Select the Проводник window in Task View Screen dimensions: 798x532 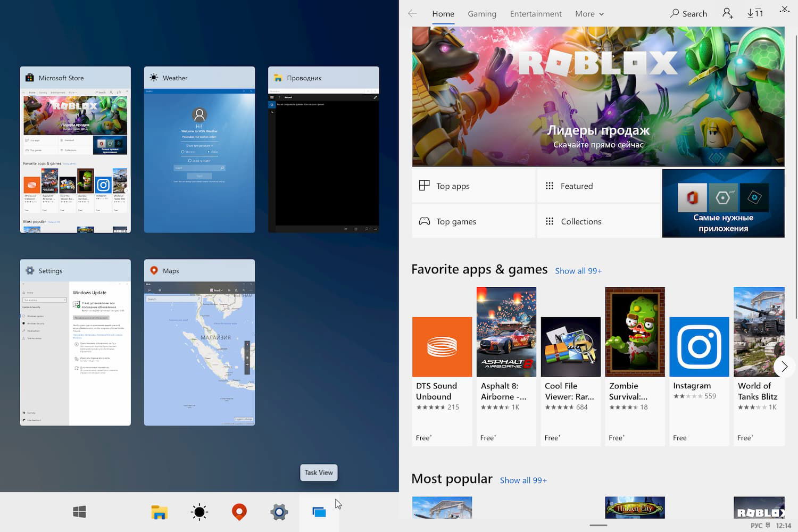tap(323, 149)
